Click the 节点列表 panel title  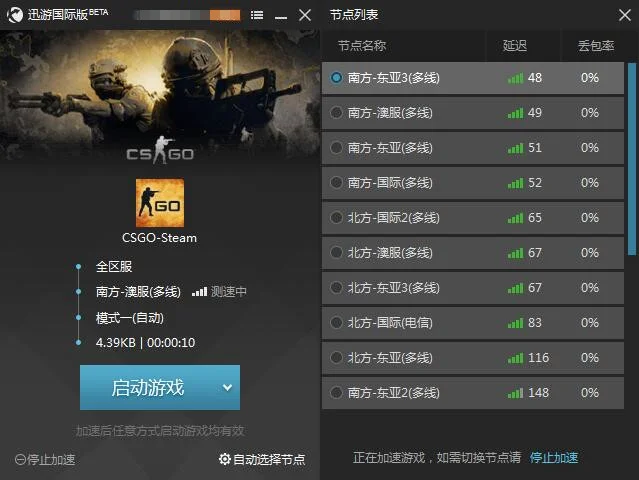pos(354,15)
